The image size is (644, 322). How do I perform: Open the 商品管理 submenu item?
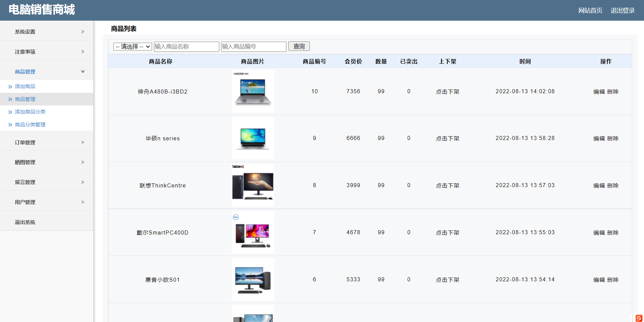[25, 99]
